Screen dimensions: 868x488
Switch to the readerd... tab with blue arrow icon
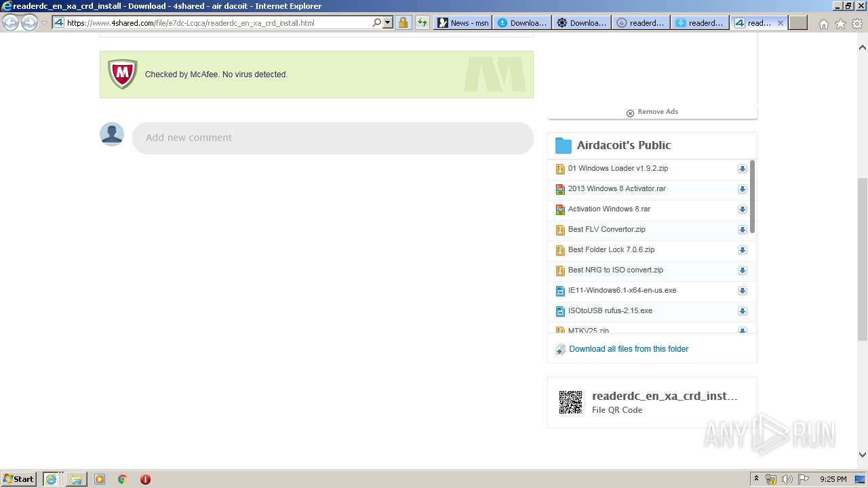(x=700, y=22)
